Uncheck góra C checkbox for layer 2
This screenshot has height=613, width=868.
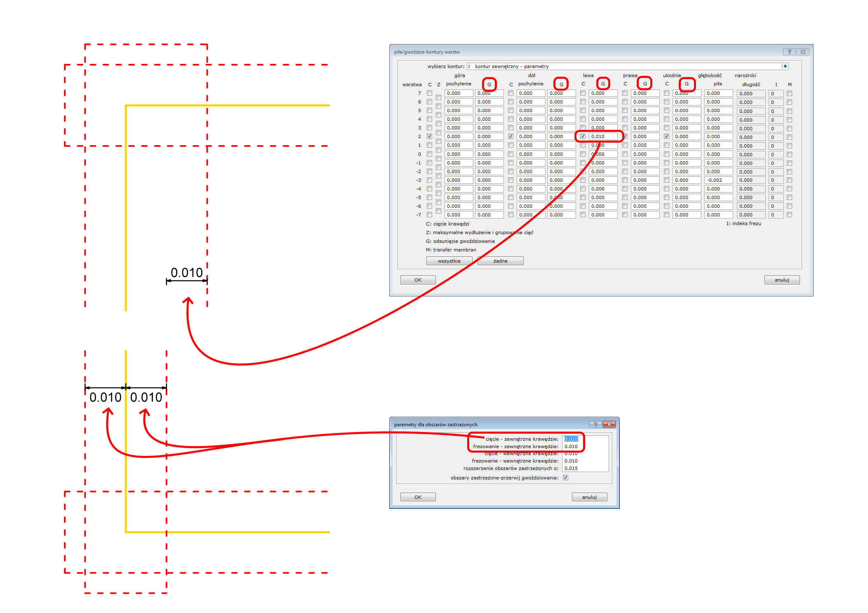point(429,136)
